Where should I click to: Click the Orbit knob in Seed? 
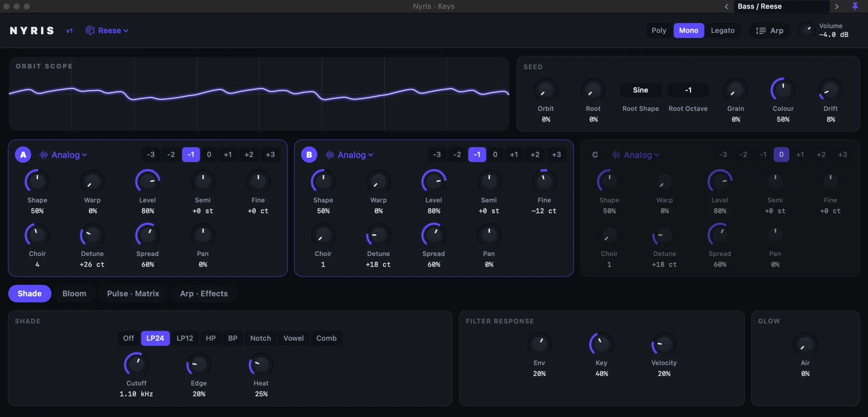pyautogui.click(x=545, y=90)
